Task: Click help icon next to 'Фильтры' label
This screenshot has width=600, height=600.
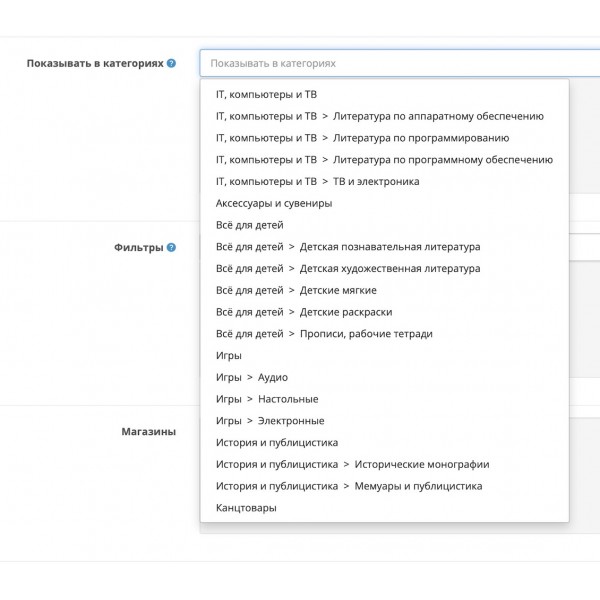Action: pos(171,248)
